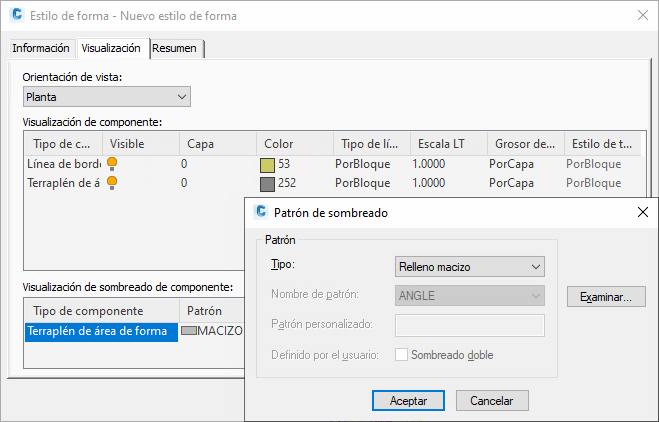Image resolution: width=659 pixels, height=422 pixels.
Task: Click Civil 3D icon in Estilo de forma title
Action: (x=13, y=15)
